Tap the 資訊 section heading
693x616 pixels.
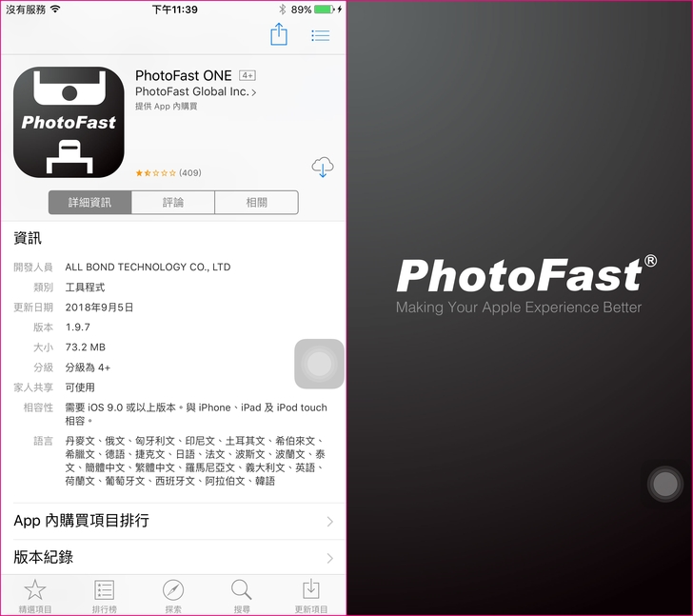coord(28,238)
